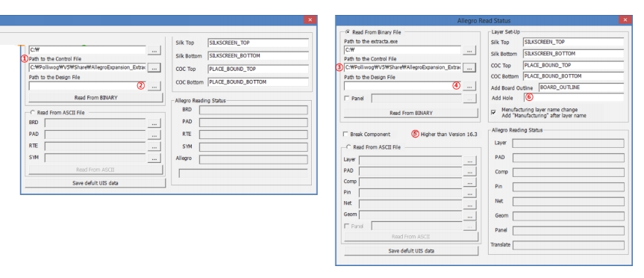
Task: Open browse button for Comp ASCII file
Action: coord(469,182)
